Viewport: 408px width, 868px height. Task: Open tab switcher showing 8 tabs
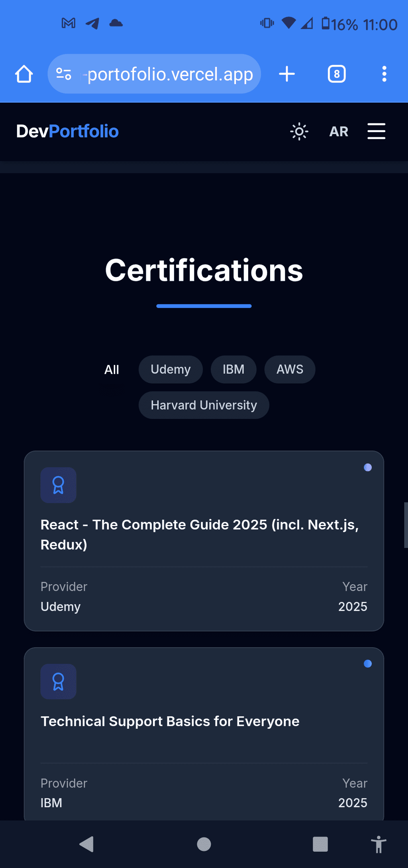(337, 74)
